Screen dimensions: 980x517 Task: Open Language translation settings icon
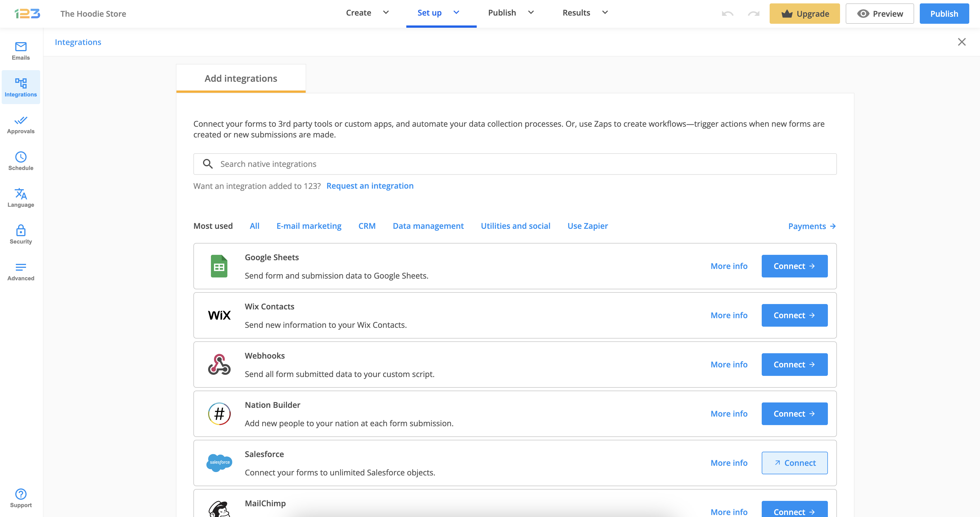pos(21,198)
